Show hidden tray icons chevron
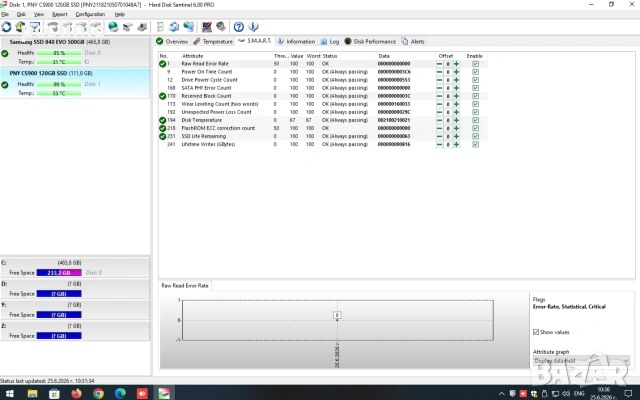Viewport: 640px width, 400px height. point(501,393)
